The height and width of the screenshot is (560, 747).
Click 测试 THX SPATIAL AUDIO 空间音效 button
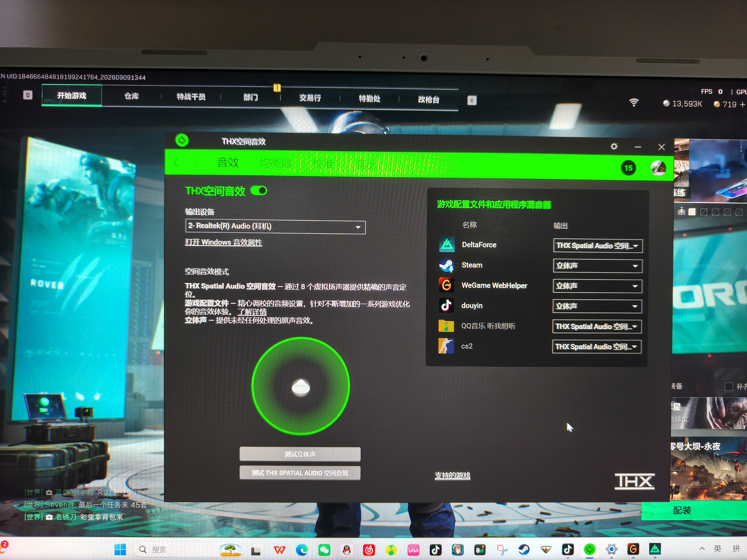300,472
